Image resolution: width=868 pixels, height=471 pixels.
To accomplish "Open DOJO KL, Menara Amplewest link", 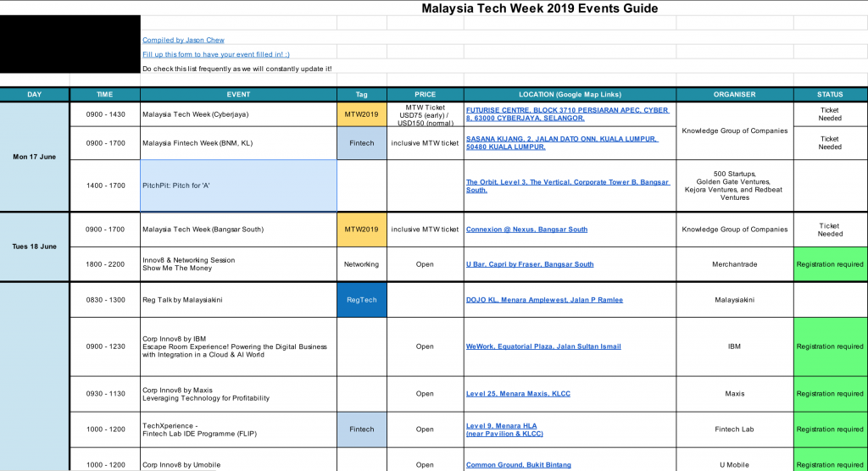I will point(544,300).
